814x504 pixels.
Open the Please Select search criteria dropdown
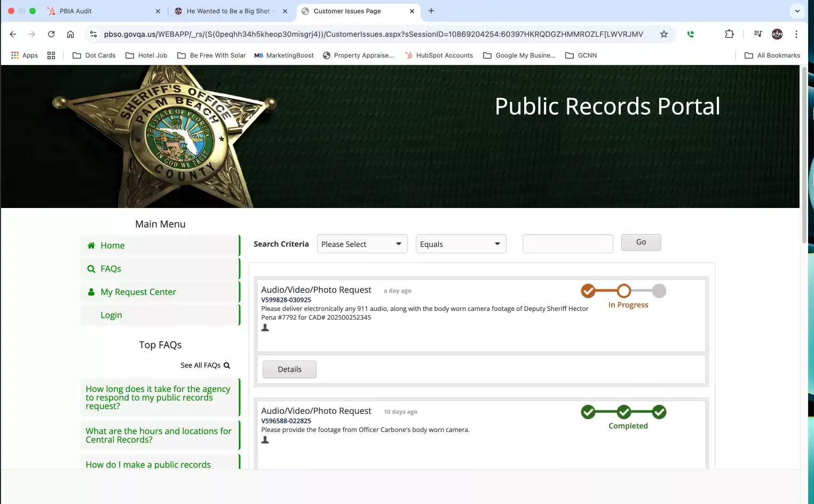362,244
